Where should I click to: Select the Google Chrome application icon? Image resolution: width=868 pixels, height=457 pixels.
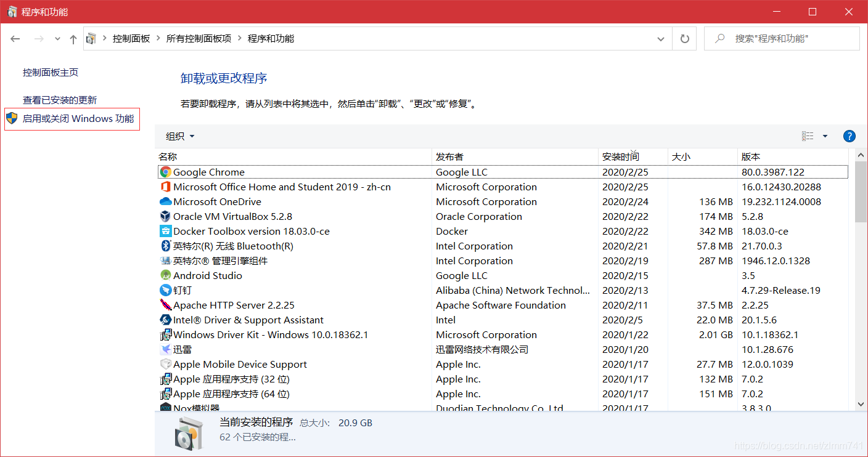coord(165,172)
